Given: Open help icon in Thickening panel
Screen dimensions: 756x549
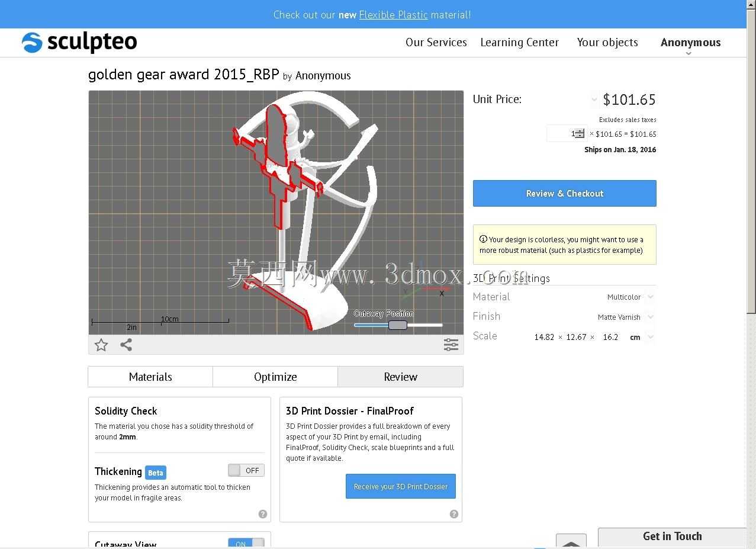Looking at the screenshot, I should (263, 514).
